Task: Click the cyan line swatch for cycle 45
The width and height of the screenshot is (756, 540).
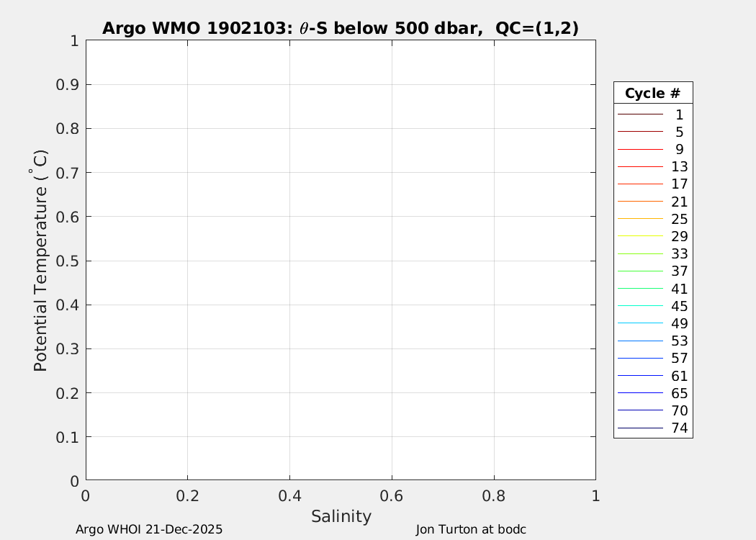Action: tap(639, 306)
